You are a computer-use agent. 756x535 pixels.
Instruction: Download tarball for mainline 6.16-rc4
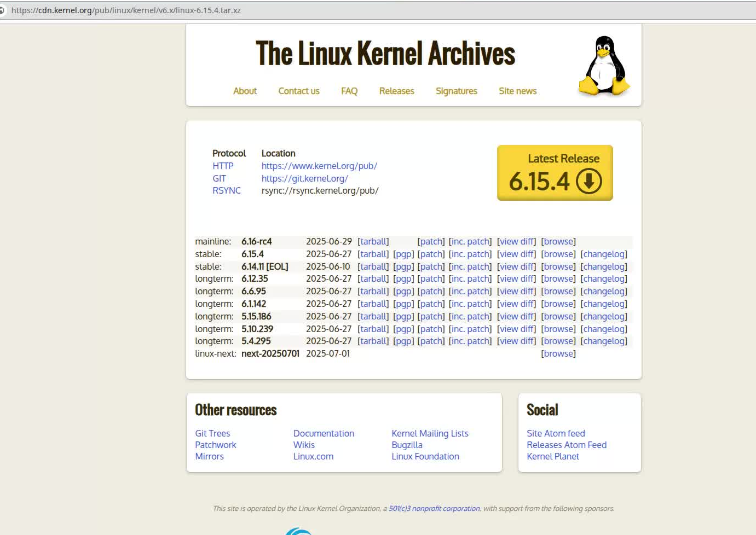coord(373,241)
